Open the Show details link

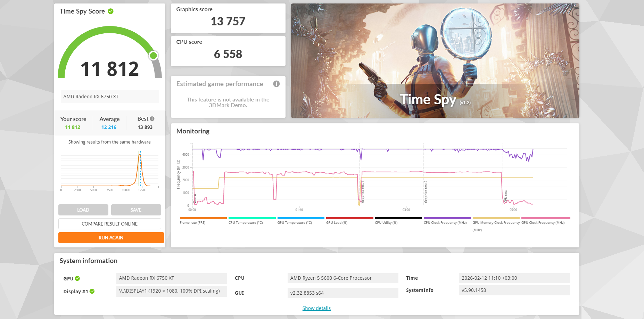coord(316,308)
